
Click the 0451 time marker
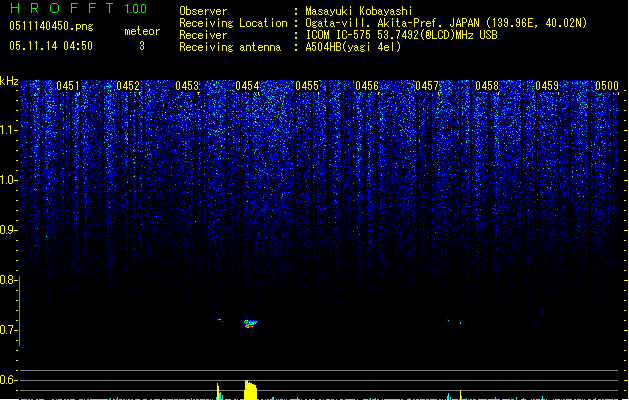tap(68, 86)
